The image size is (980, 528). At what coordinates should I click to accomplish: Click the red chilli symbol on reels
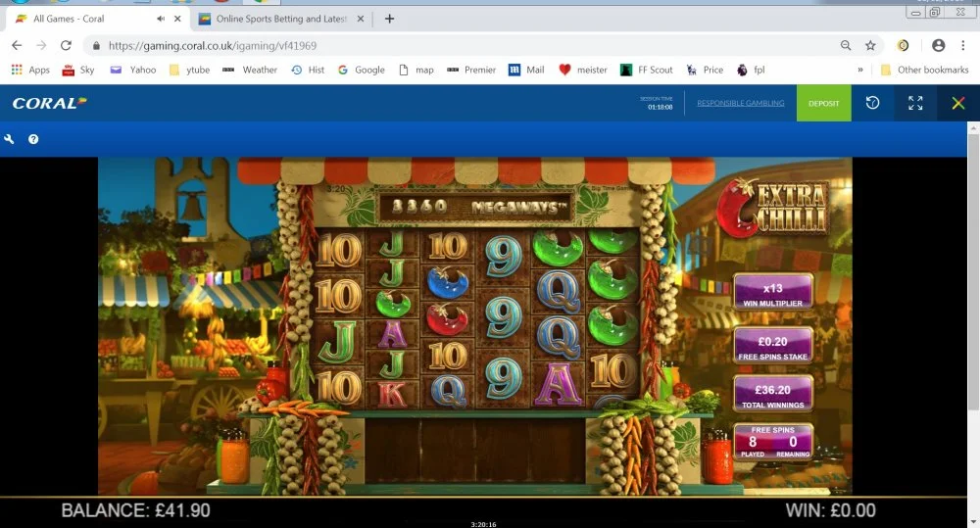(x=448, y=320)
